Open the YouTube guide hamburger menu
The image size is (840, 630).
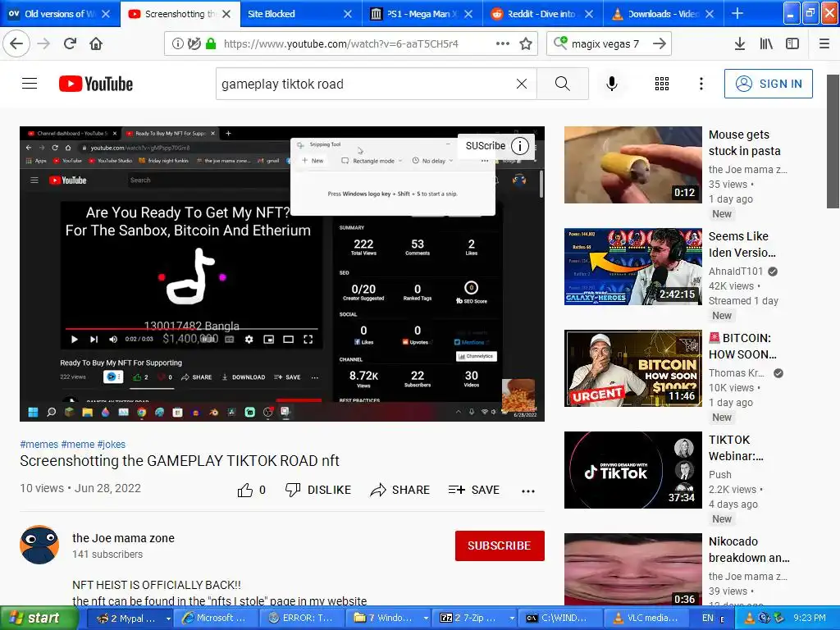pos(30,84)
